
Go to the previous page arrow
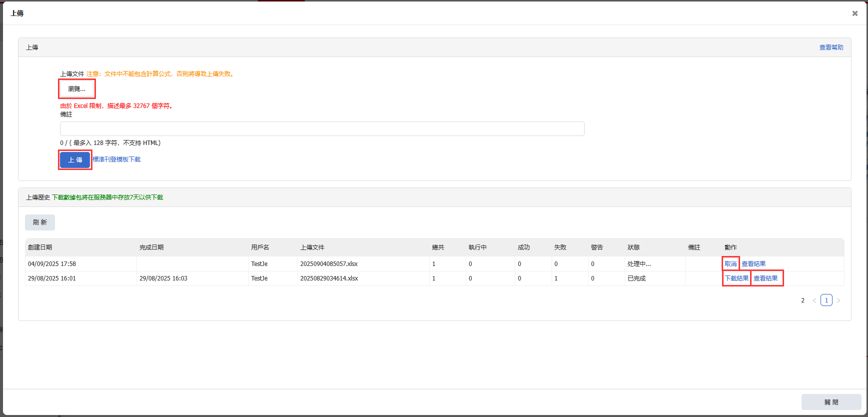point(814,300)
